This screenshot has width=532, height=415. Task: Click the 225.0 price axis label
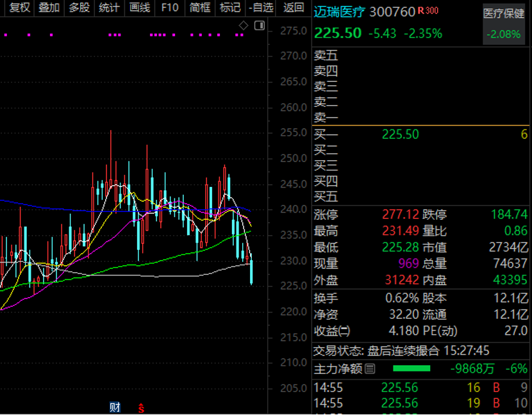294,286
